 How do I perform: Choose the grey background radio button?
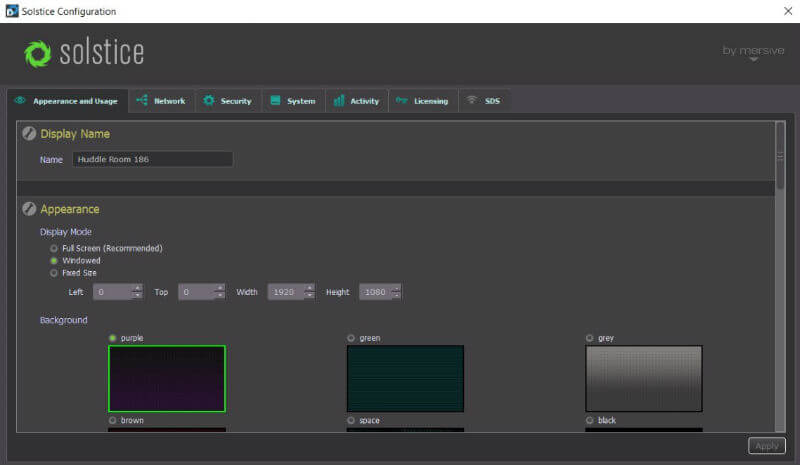click(x=590, y=338)
